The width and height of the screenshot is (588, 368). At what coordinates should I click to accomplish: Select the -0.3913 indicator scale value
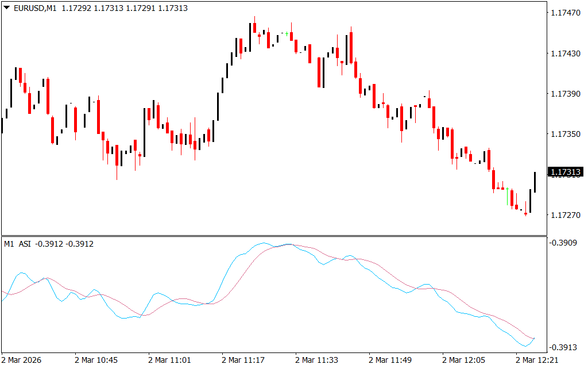click(564, 347)
